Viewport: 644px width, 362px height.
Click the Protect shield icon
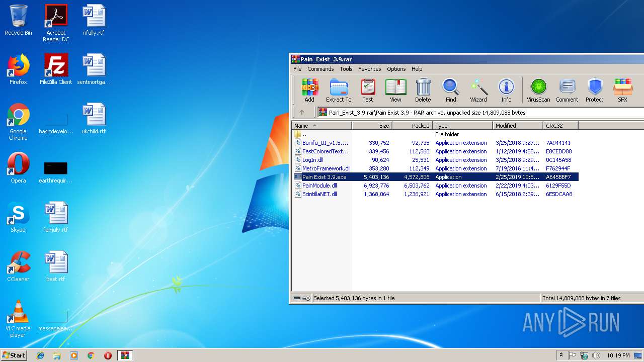coord(595,90)
